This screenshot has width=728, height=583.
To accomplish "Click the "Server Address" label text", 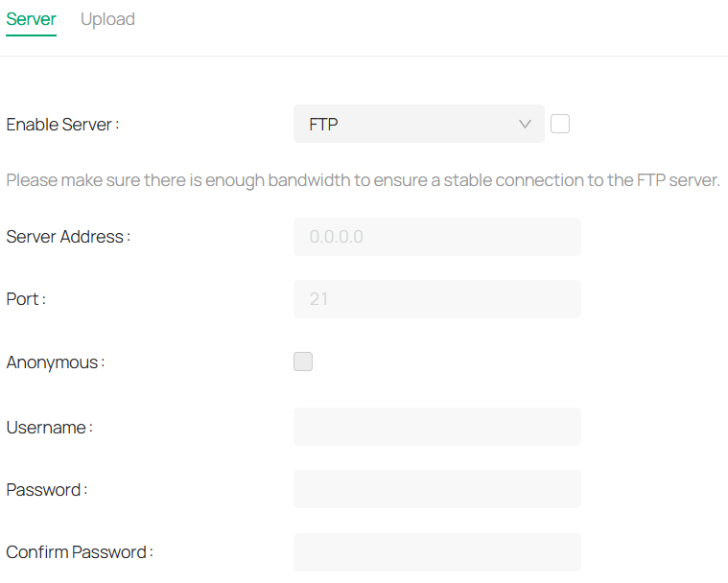I will coord(67,237).
